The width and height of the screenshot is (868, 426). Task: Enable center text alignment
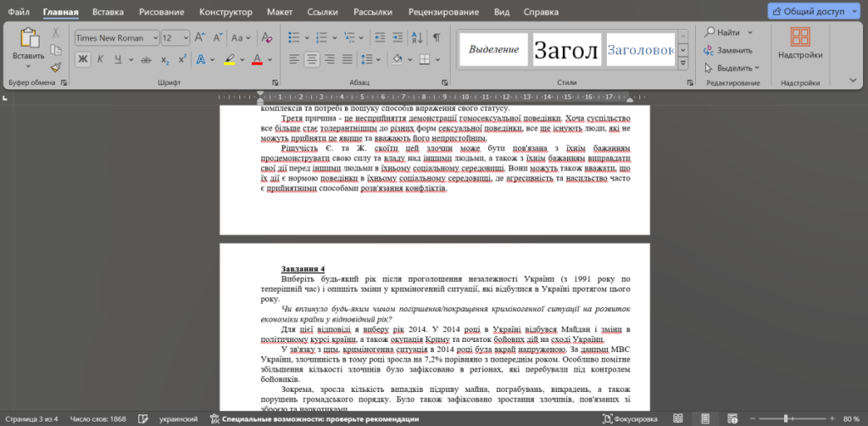tap(312, 59)
